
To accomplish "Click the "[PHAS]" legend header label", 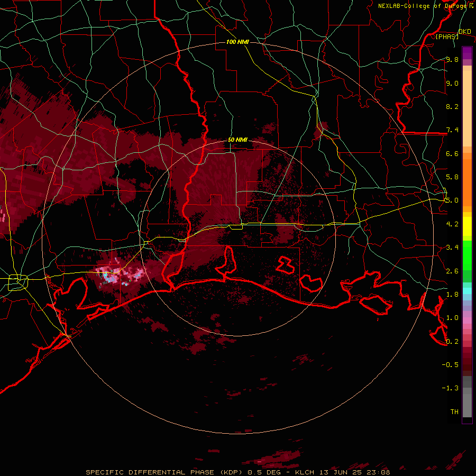I will (447, 36).
